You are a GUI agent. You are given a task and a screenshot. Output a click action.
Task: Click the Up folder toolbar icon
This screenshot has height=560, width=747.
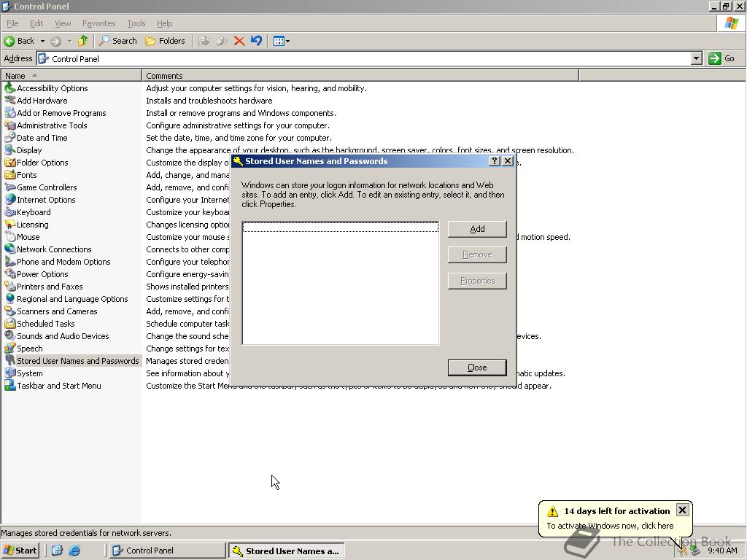point(83,41)
